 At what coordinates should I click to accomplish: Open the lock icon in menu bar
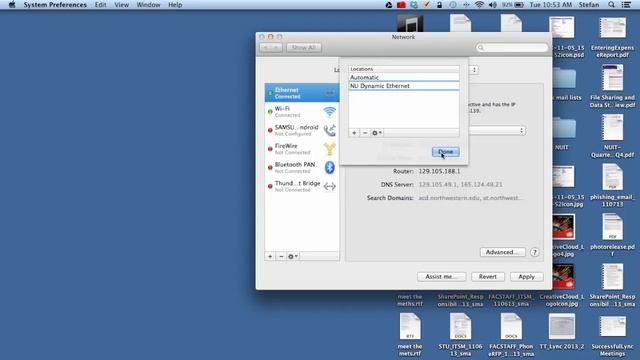tap(439, 5)
